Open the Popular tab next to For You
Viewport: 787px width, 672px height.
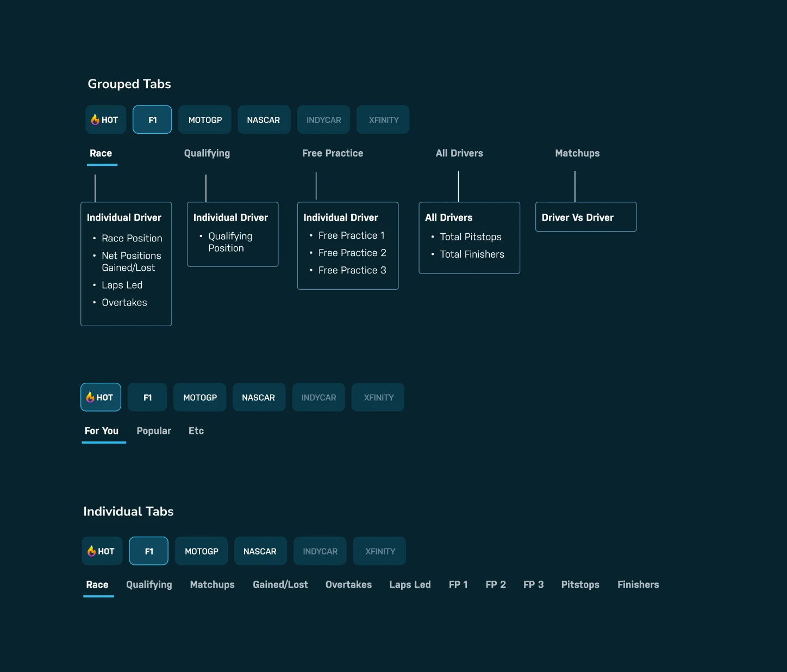[x=154, y=431]
